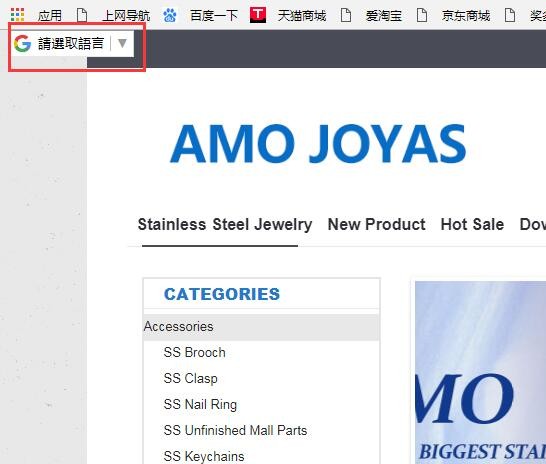Click the red Tmall T icon
This screenshot has height=464, width=546.
[x=258, y=15]
